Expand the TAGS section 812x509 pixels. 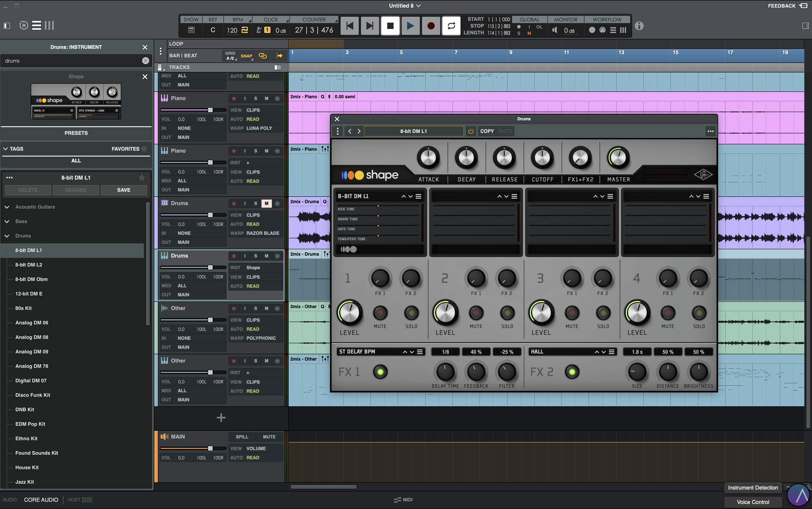6,149
